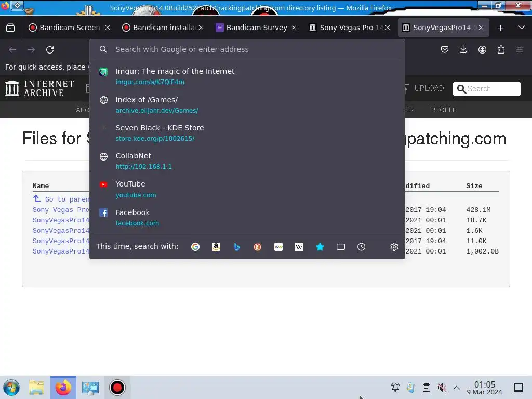Screen dimensions: 532x399
Task: Expand hidden system tray icons
Action: (x=457, y=388)
